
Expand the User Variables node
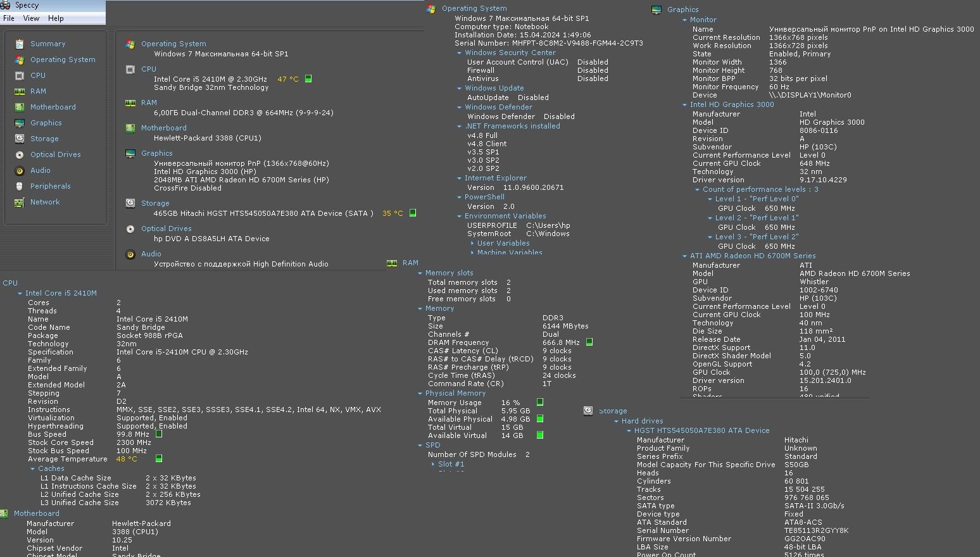[x=472, y=243]
